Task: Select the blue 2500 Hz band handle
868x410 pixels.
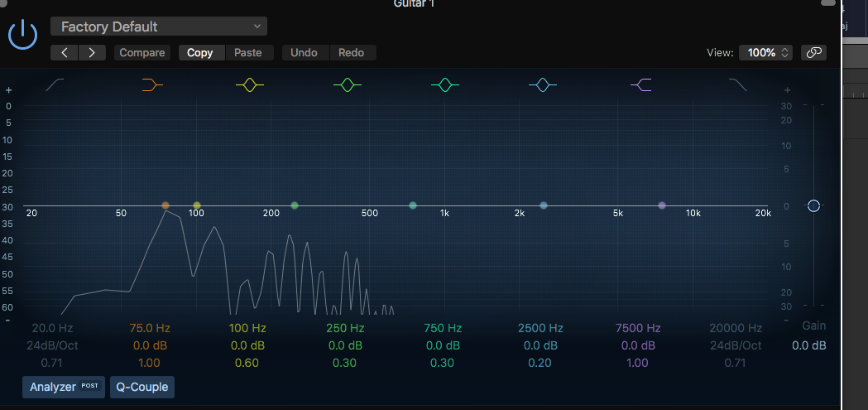Action: click(543, 205)
